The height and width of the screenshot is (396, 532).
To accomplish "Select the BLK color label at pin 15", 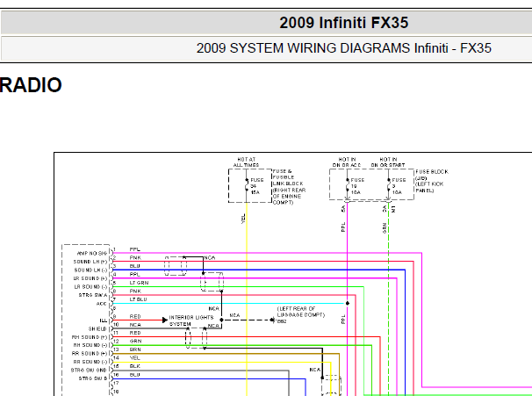I will tap(134, 366).
